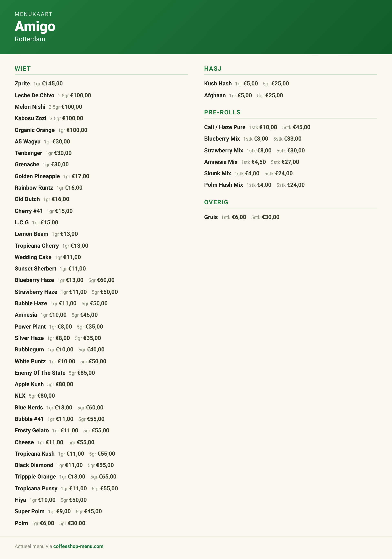Viewport: 392px width, 559px height.
Task: Click the PRE-ROLLS section heading
Action: click(222, 112)
